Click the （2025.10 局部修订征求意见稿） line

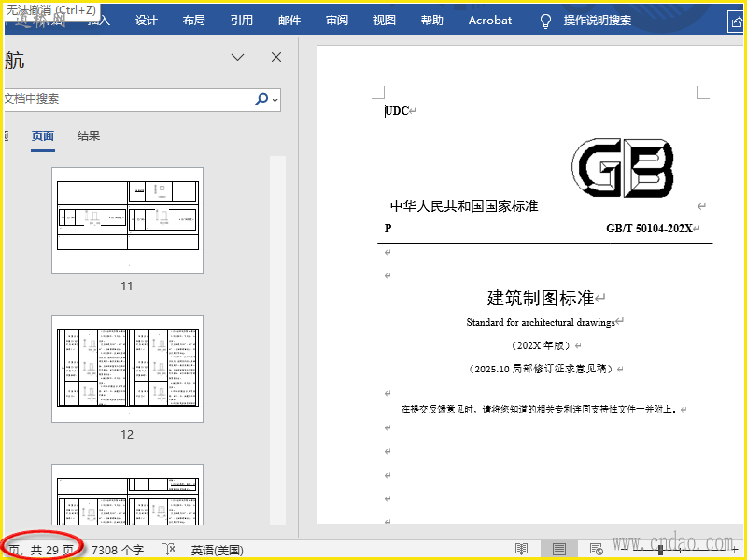point(541,369)
